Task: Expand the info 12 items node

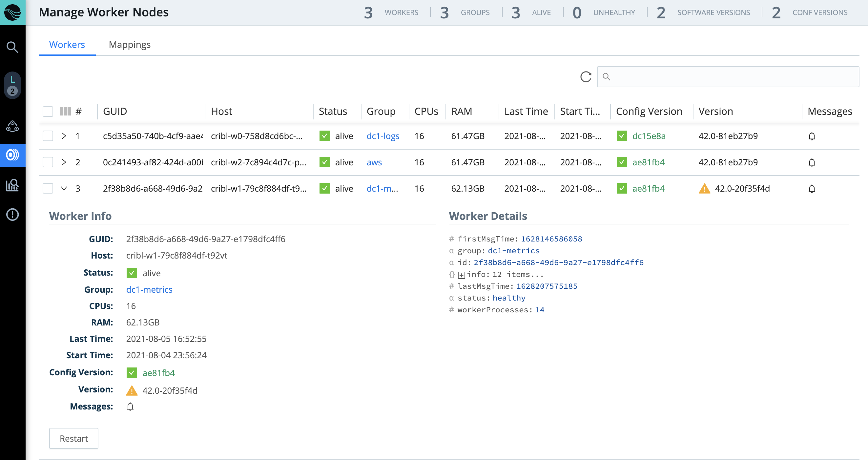Action: coord(462,275)
